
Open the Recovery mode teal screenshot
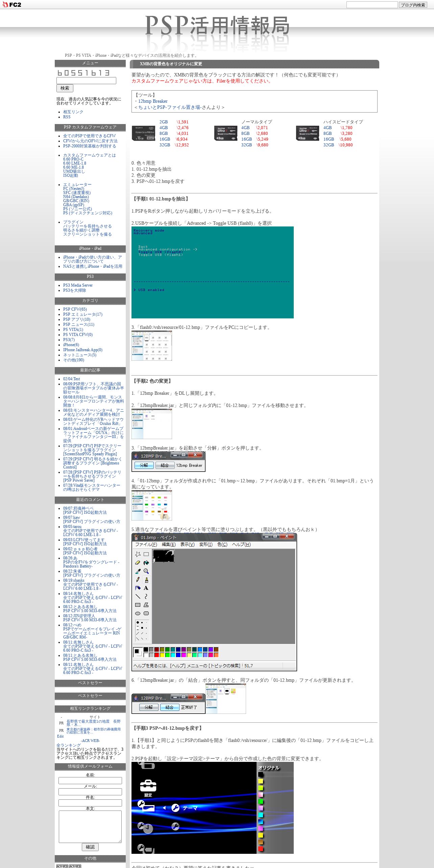(213, 272)
